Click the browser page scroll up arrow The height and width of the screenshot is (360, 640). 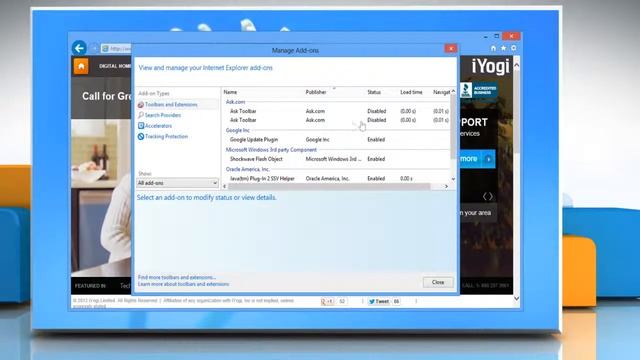point(516,64)
